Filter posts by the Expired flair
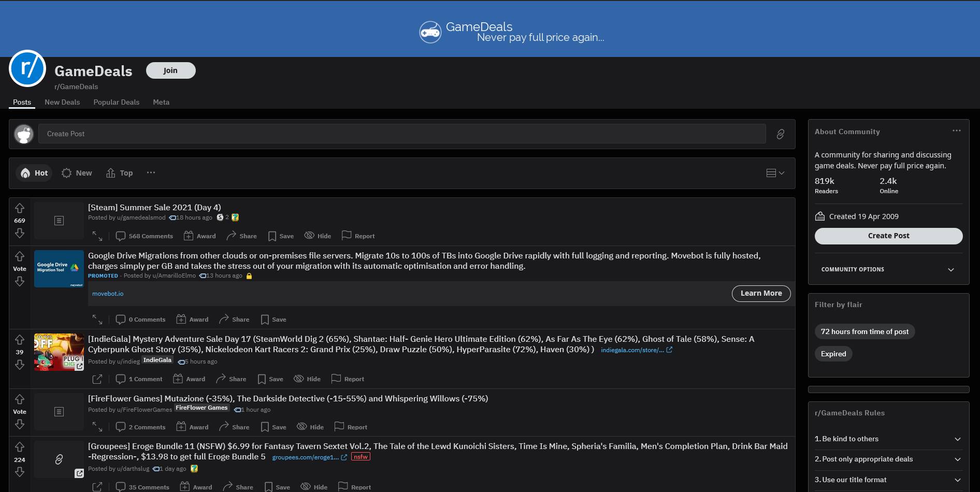The image size is (980, 492). pyautogui.click(x=833, y=354)
